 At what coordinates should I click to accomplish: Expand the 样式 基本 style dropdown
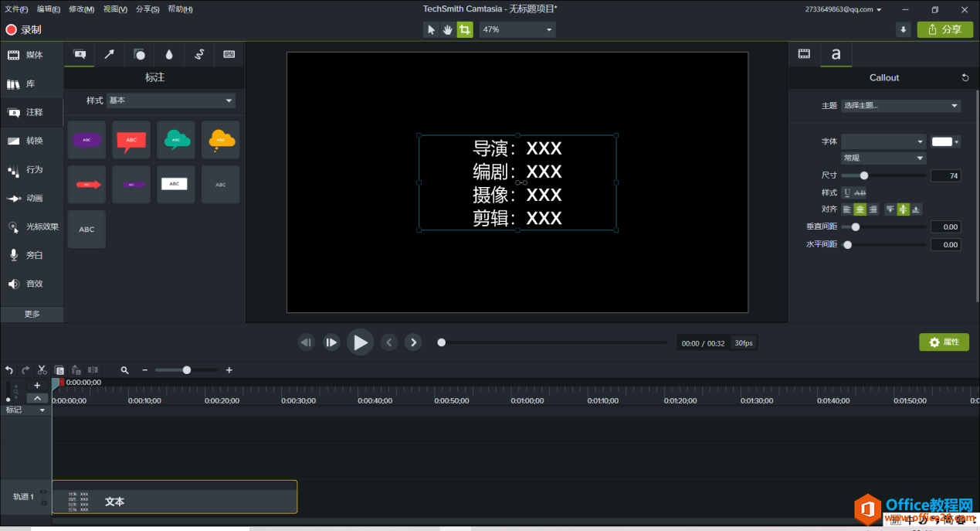[171, 100]
